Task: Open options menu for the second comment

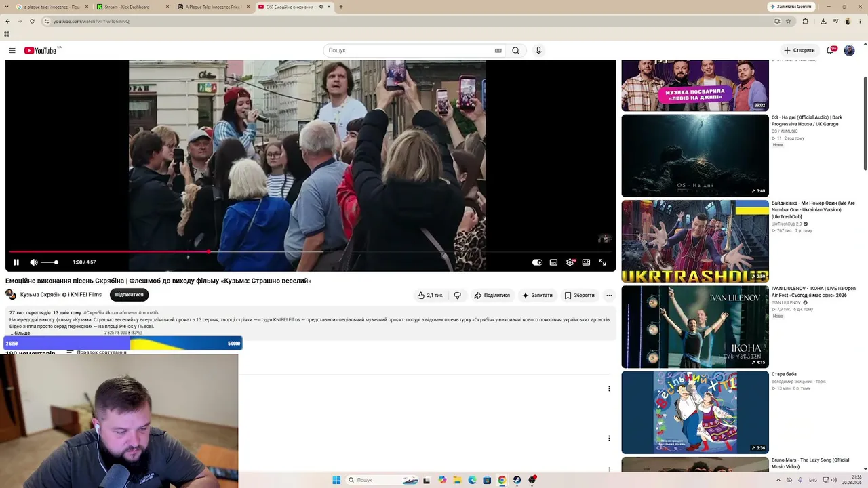Action: point(609,438)
